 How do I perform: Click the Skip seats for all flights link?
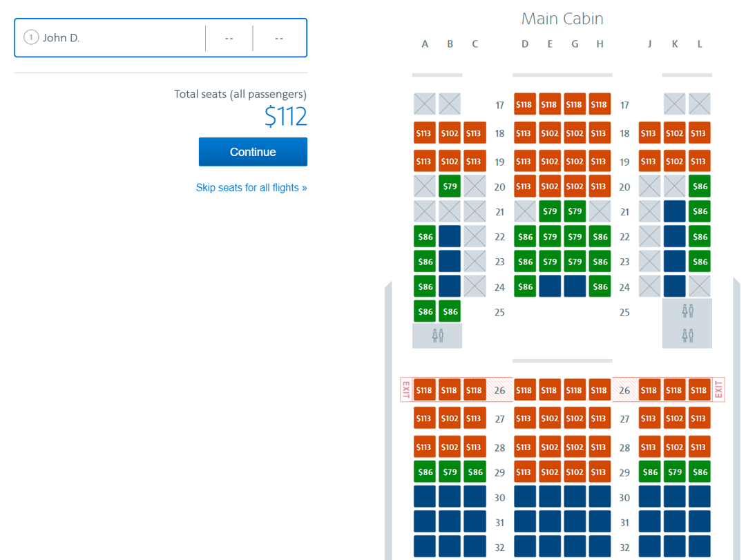click(x=251, y=187)
